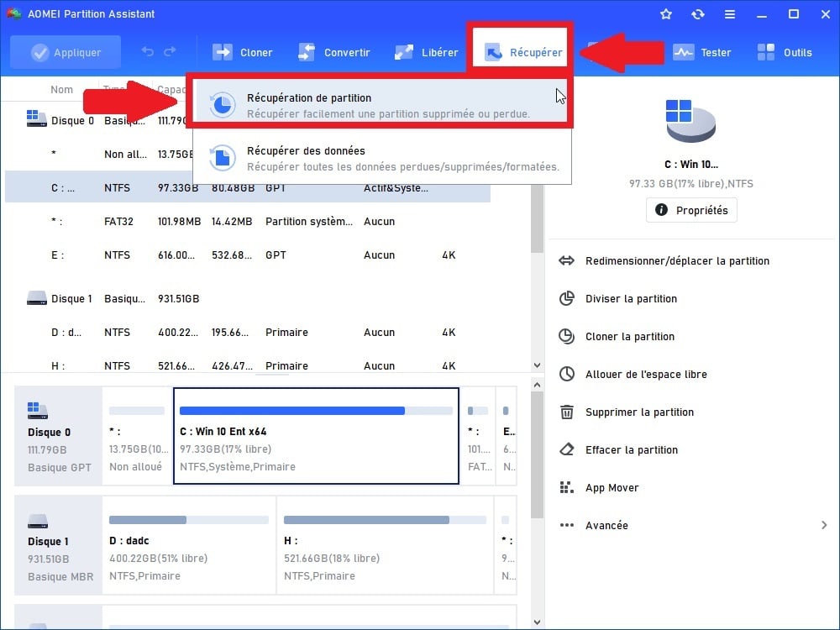Open the Propriétés button
This screenshot has height=630, width=840.
point(691,210)
